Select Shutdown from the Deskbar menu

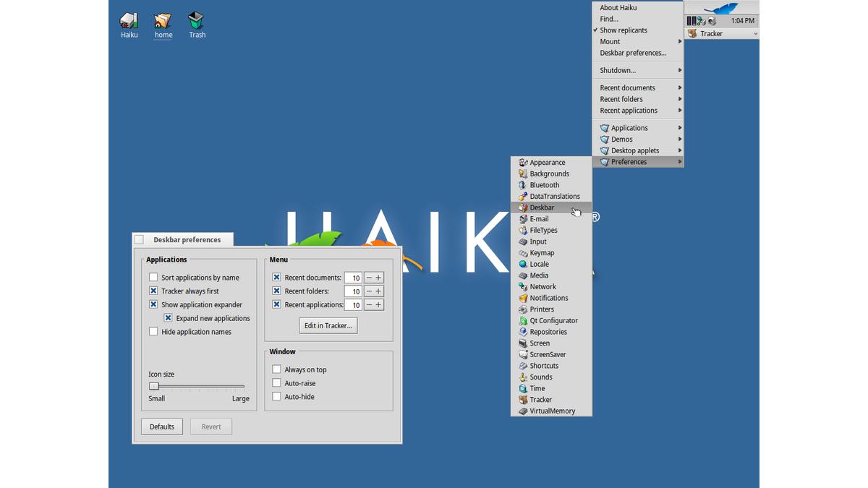click(x=618, y=70)
